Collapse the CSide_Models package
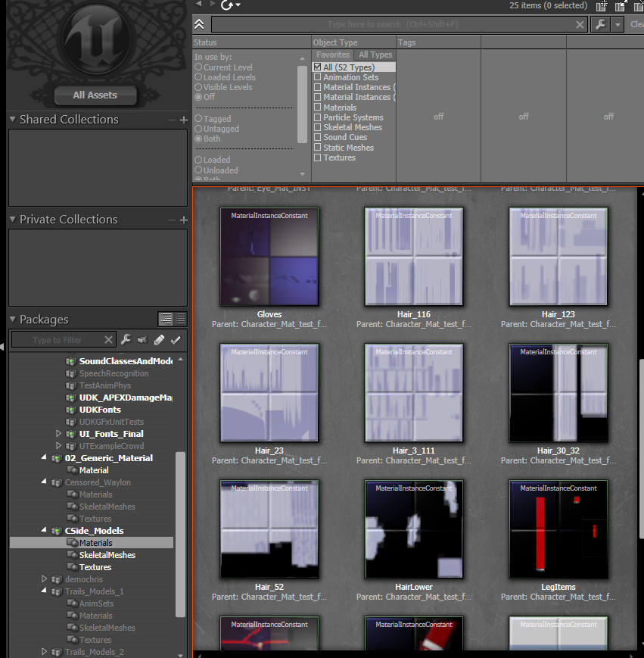644x658 pixels. [44, 531]
